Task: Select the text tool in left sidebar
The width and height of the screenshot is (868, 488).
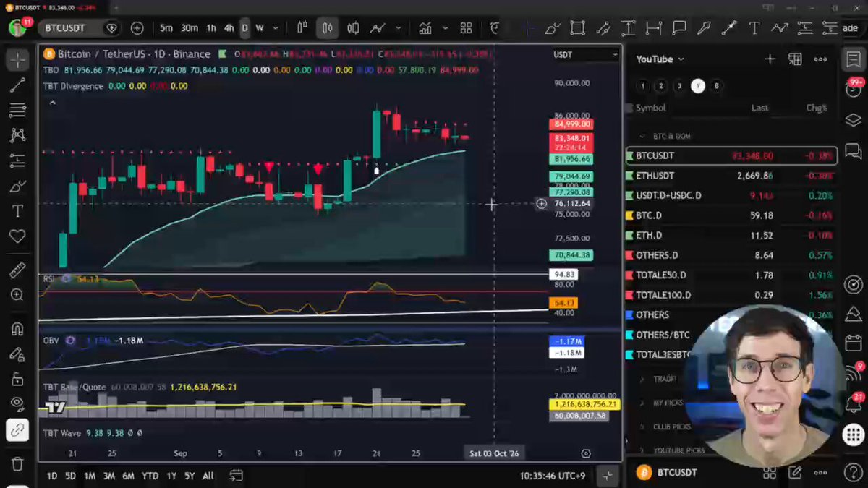Action: click(17, 211)
